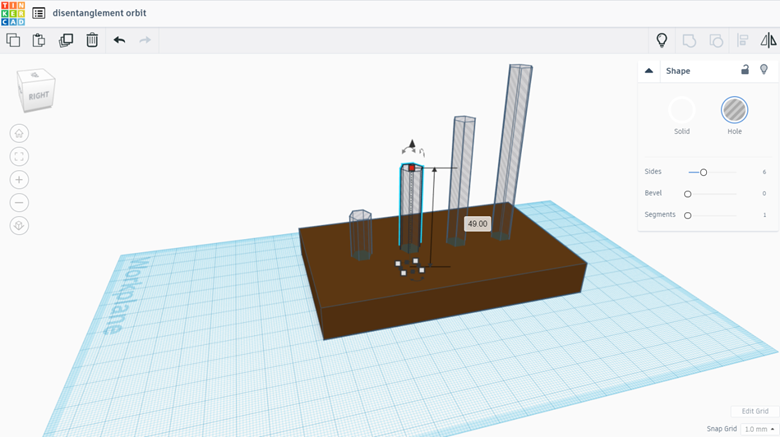Click the Paste toolbar icon
Viewport: 780px width, 437px height.
(39, 40)
